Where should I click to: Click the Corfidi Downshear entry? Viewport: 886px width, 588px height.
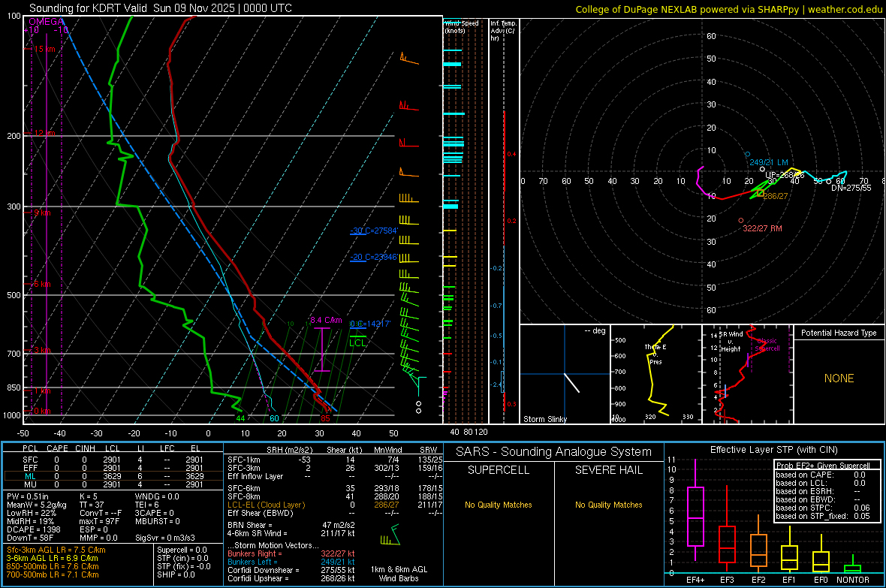point(291,570)
